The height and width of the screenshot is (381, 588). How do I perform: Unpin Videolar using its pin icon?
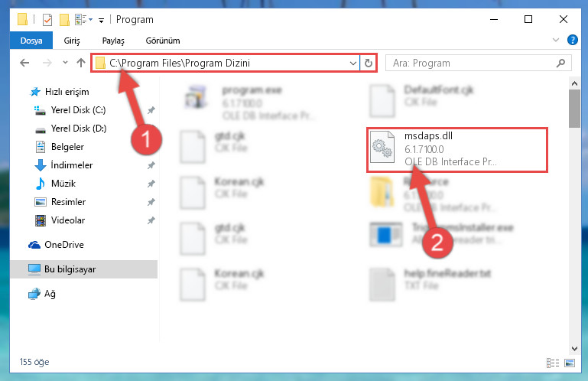click(151, 220)
